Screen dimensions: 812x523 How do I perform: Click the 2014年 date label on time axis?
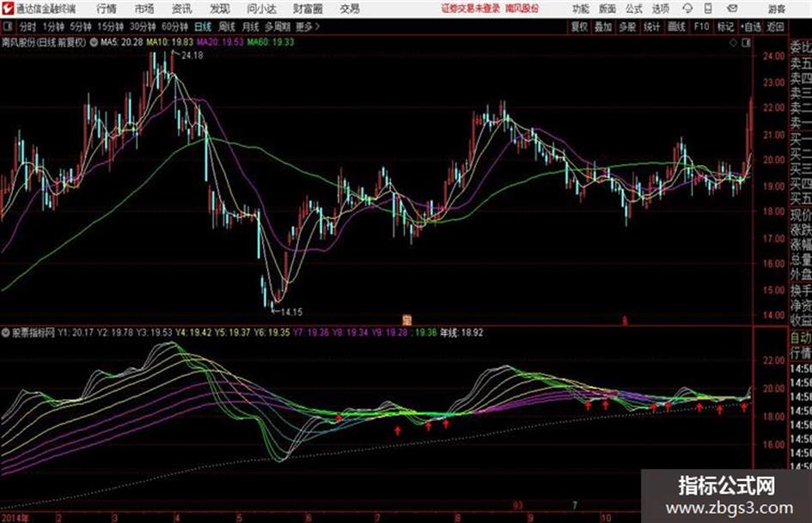click(15, 518)
